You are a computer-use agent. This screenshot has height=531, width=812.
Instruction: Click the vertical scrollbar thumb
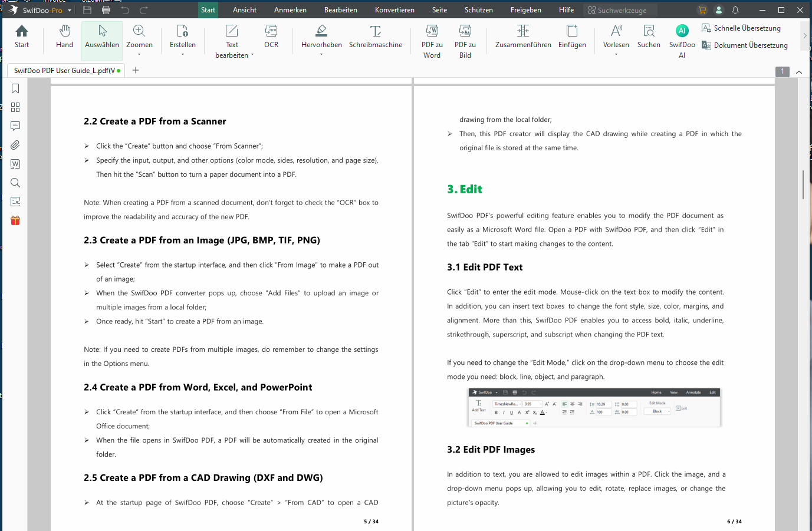tap(803, 184)
